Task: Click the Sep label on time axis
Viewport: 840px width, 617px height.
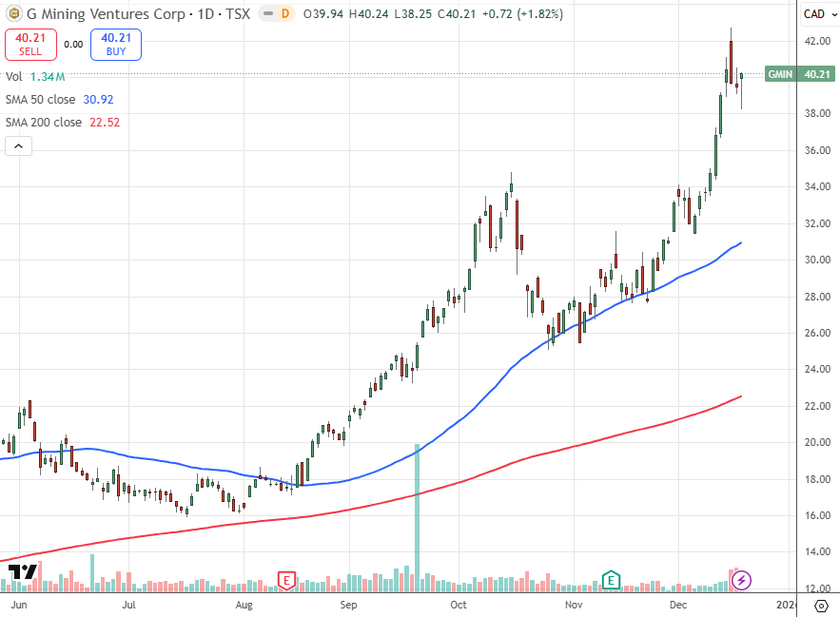Action: (x=348, y=605)
